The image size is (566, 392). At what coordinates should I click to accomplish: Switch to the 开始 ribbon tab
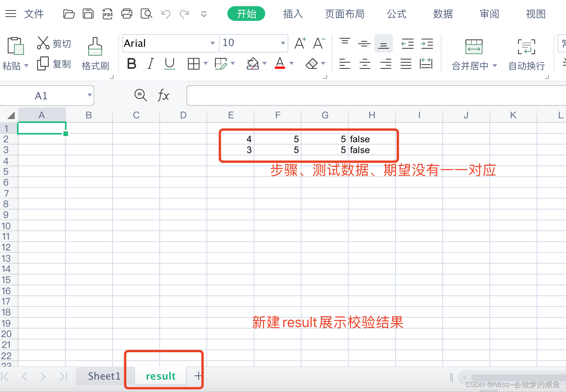[x=246, y=14]
